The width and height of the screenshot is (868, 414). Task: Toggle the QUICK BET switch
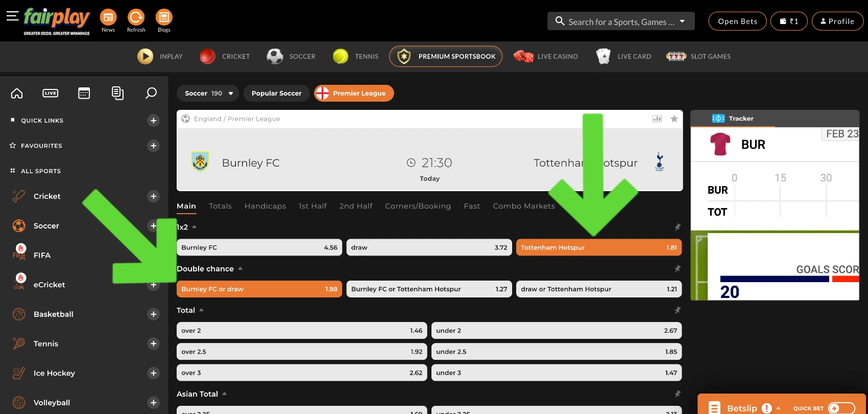[x=841, y=408]
